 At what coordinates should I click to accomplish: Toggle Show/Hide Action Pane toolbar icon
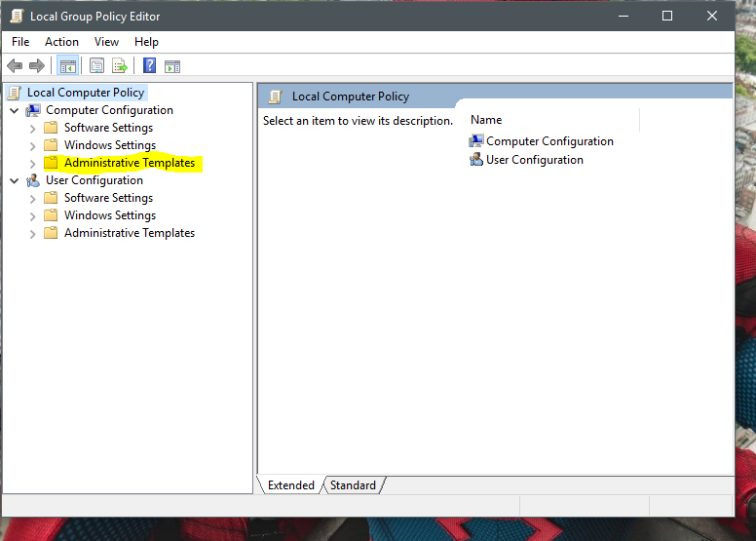[172, 66]
